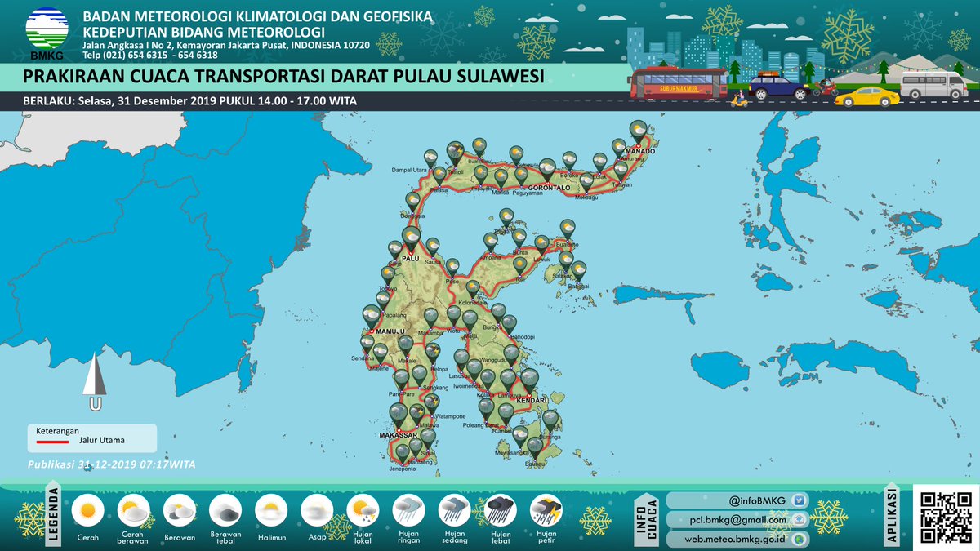Click the Ampana weather marker

coord(491,242)
